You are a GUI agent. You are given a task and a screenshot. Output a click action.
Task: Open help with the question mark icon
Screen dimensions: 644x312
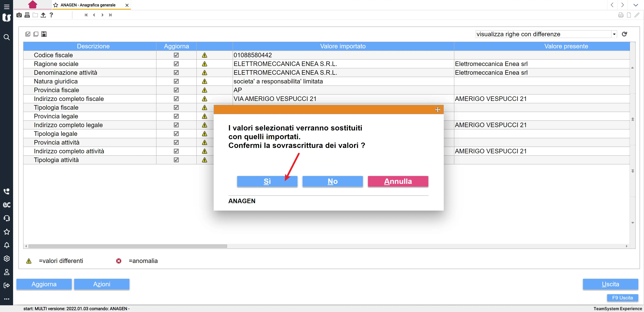coord(51,15)
